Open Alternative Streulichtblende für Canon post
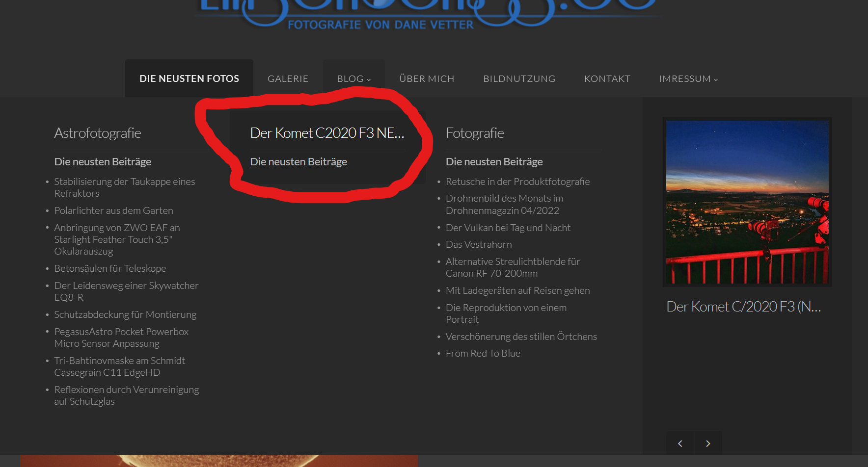This screenshot has width=868, height=467. tap(513, 267)
